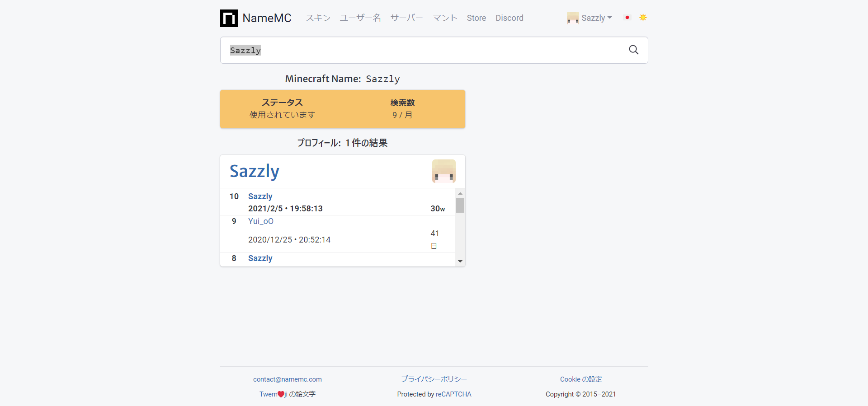868x406 pixels.
Task: Open the Discord link
Action: tap(509, 18)
